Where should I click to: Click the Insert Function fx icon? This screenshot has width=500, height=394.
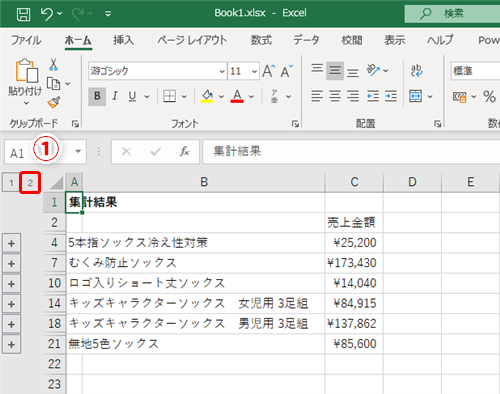pyautogui.click(x=184, y=152)
